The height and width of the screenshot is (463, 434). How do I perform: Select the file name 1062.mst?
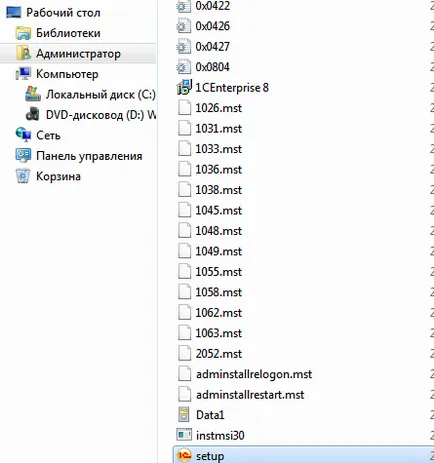click(219, 313)
